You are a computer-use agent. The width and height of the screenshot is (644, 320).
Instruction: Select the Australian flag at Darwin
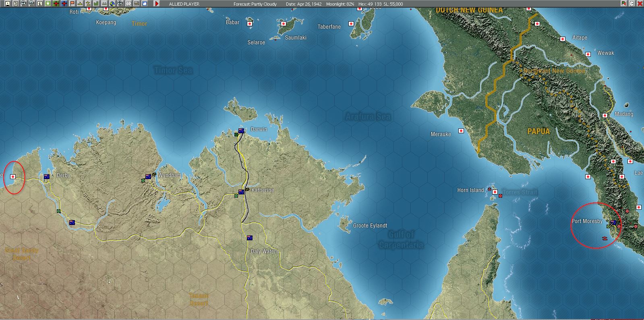click(x=241, y=131)
